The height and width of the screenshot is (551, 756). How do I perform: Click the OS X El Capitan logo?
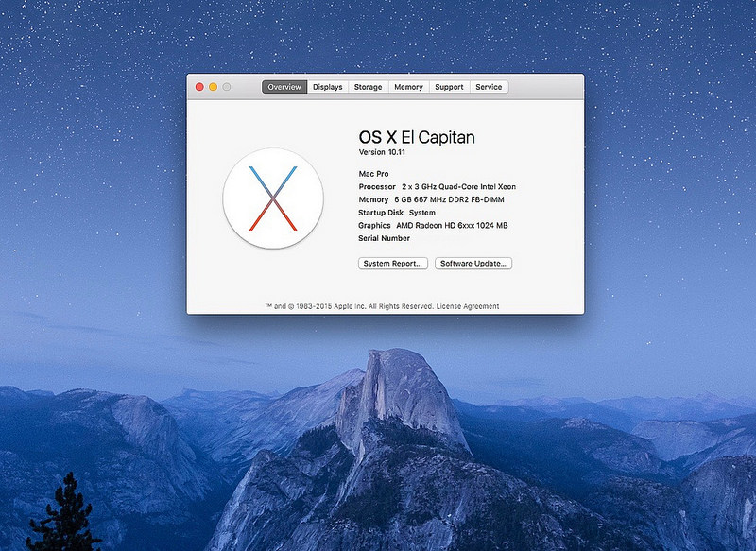point(273,198)
